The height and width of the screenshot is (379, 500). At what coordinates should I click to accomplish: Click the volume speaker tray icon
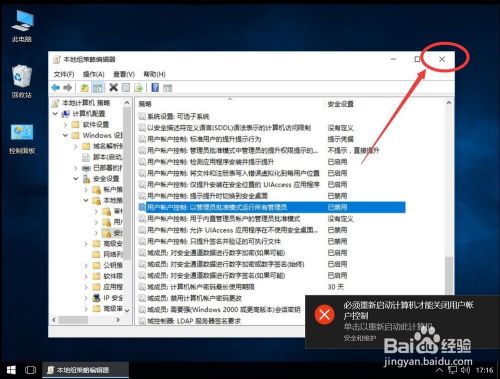[x=465, y=370]
